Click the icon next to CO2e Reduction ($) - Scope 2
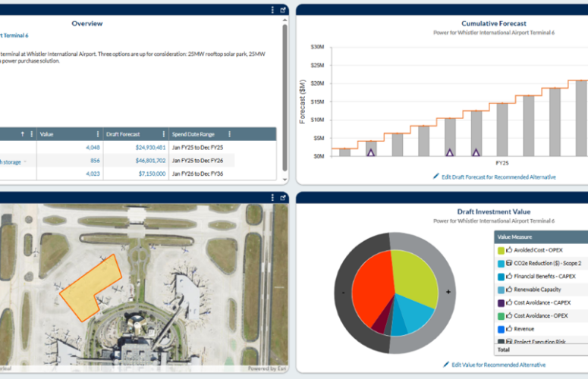The width and height of the screenshot is (588, 379). [x=509, y=263]
